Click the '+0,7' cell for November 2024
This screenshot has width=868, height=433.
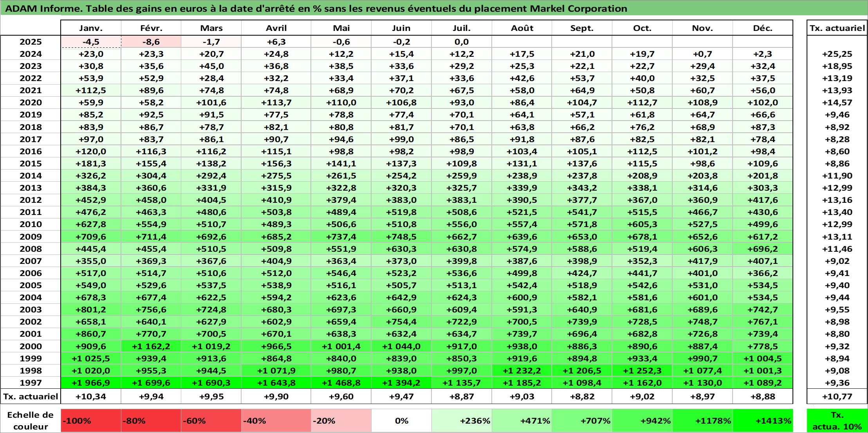coord(702,54)
